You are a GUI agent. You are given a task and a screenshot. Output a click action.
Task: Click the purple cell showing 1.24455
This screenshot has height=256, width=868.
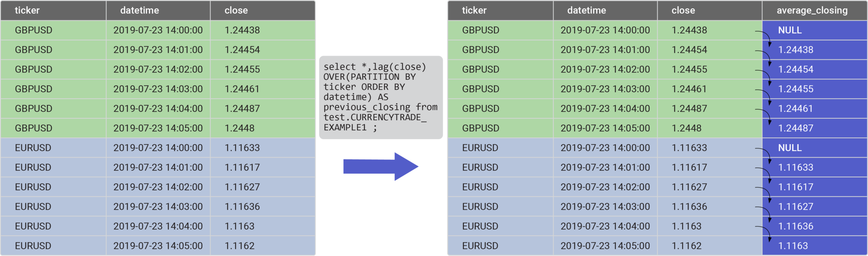click(x=815, y=89)
